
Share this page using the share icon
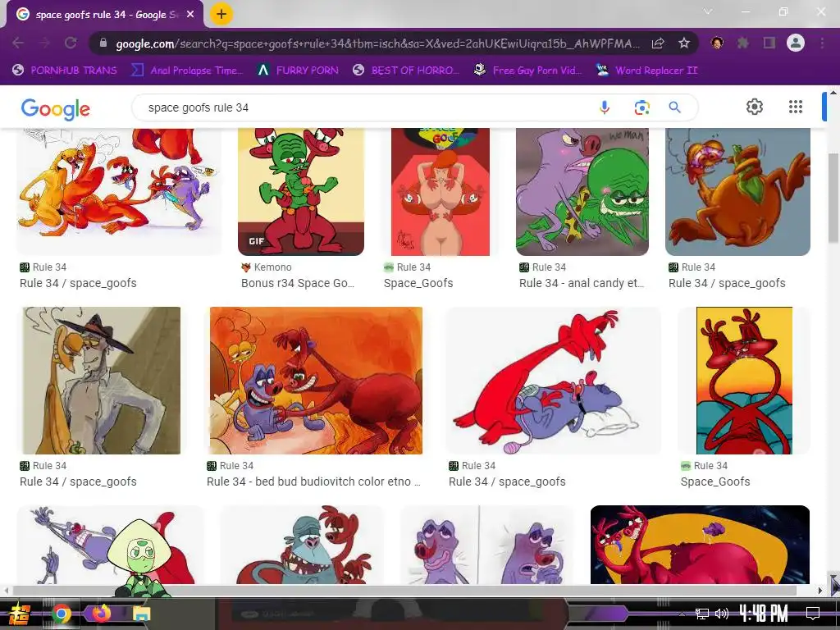coord(658,43)
